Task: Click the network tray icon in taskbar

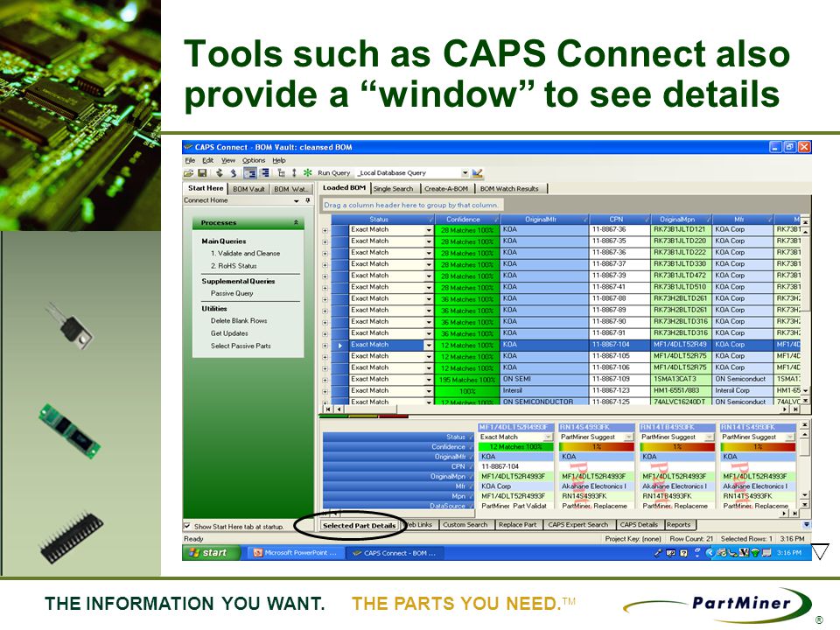Action: pos(755,553)
